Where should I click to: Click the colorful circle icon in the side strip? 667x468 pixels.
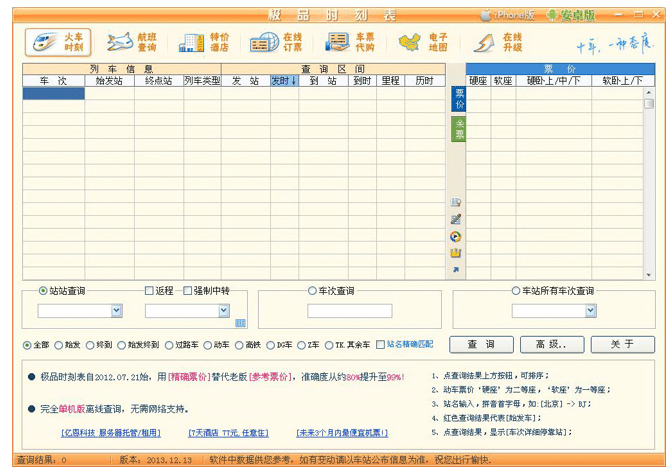tap(456, 237)
